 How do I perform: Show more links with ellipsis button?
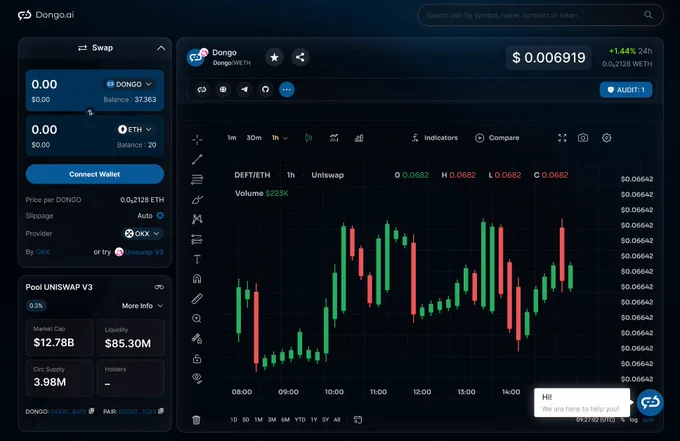[287, 89]
